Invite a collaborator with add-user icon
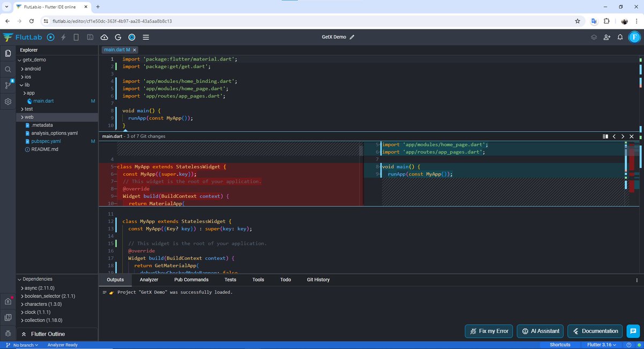Screen dimensions: 644x349 [x=607, y=37]
